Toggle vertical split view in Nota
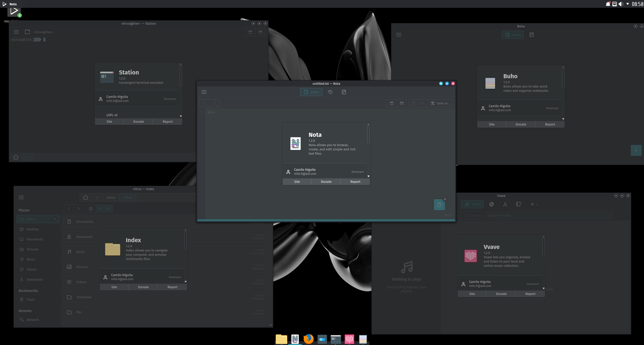This screenshot has height=345, width=644. click(392, 103)
